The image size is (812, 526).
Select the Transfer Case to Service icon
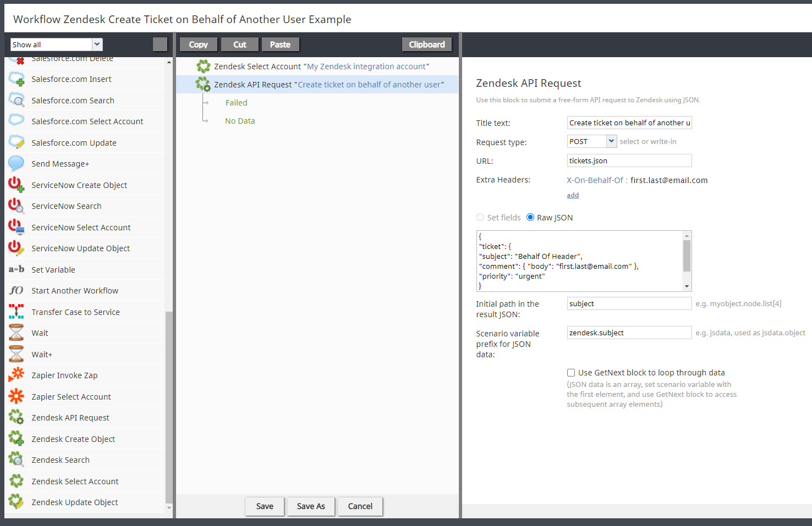[17, 312]
